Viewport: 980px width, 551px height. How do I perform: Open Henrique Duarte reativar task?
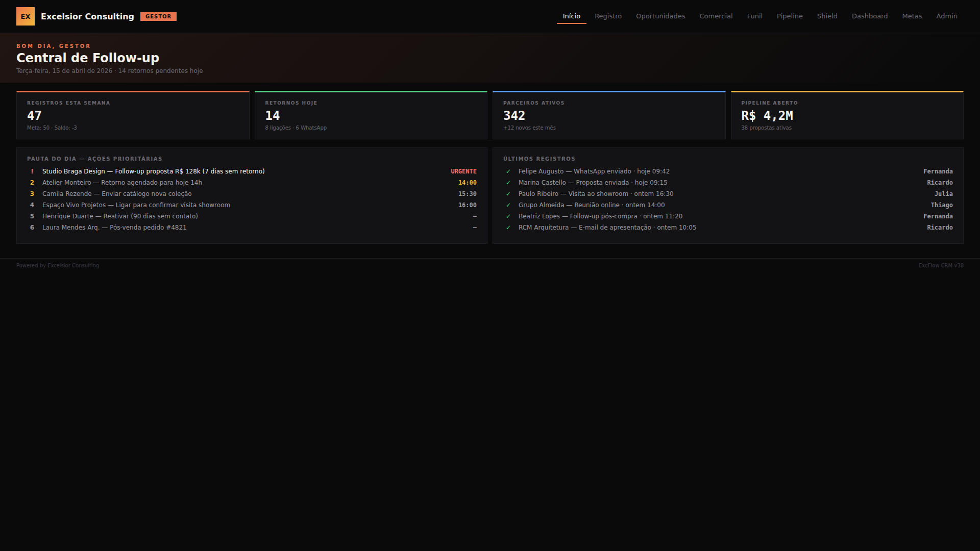[120, 216]
